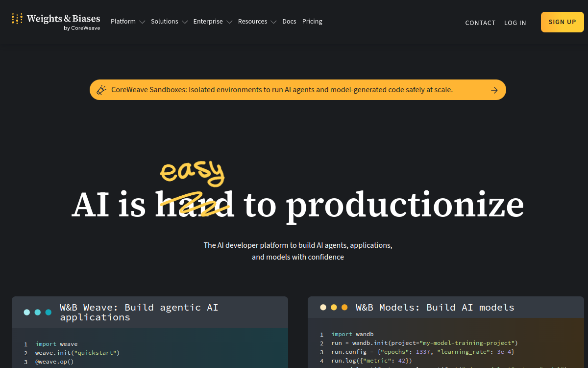Click the LOG IN link
This screenshot has height=368, width=588.
click(x=515, y=23)
